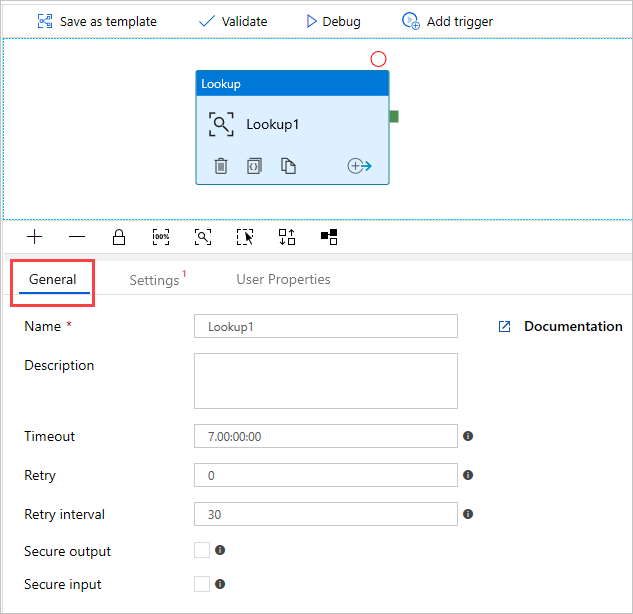Open the Settings tab
This screenshot has width=633, height=614.
click(154, 280)
